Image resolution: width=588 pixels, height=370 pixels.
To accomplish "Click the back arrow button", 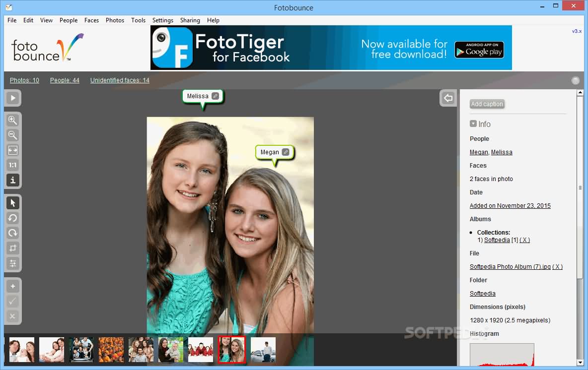I will click(448, 98).
